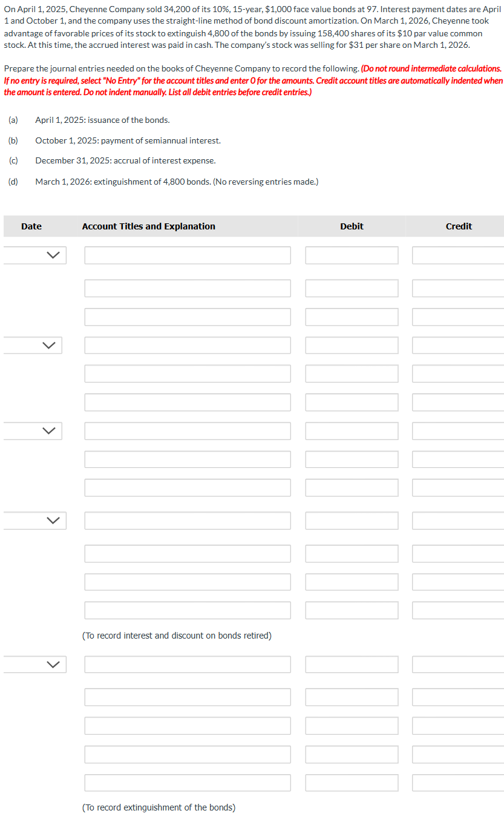Click the 'Debit' column header
Screen dimensions: 504x822
click(352, 226)
